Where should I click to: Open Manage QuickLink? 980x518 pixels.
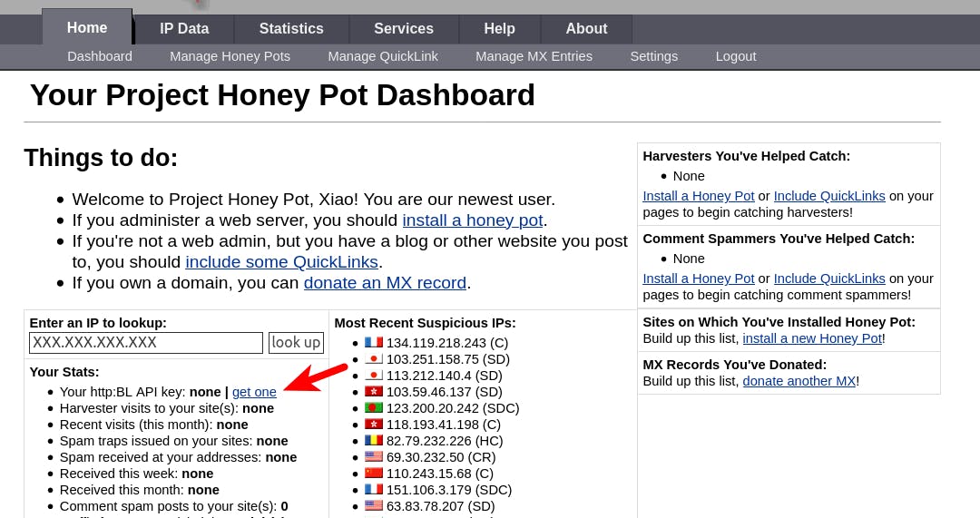[383, 56]
